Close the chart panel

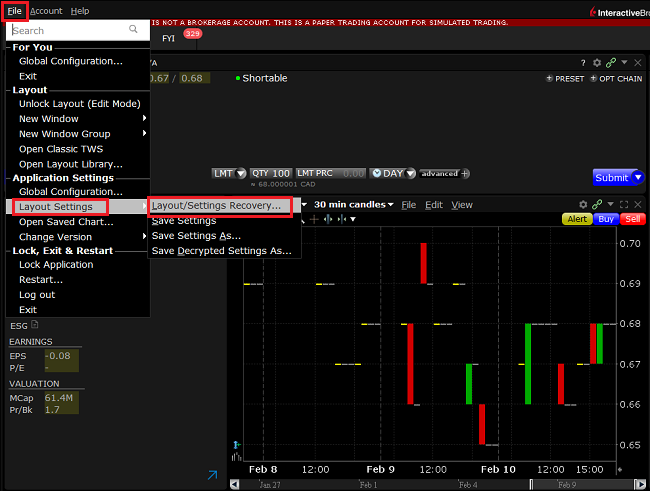click(638, 204)
